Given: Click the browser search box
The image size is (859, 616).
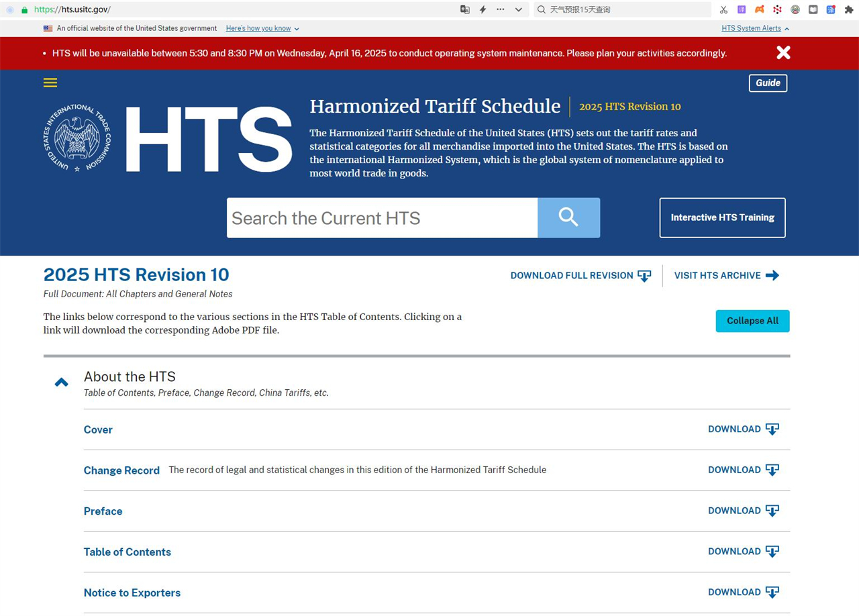Looking at the screenshot, I should pyautogui.click(x=622, y=9).
